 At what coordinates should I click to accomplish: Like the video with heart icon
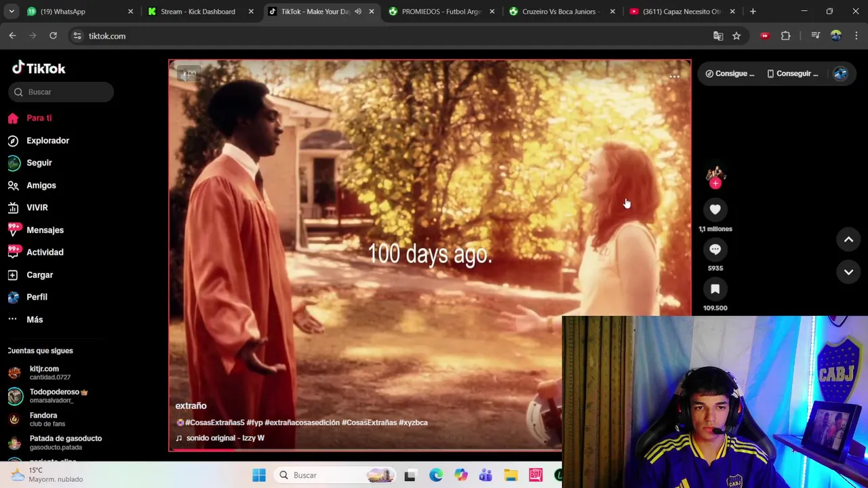715,209
